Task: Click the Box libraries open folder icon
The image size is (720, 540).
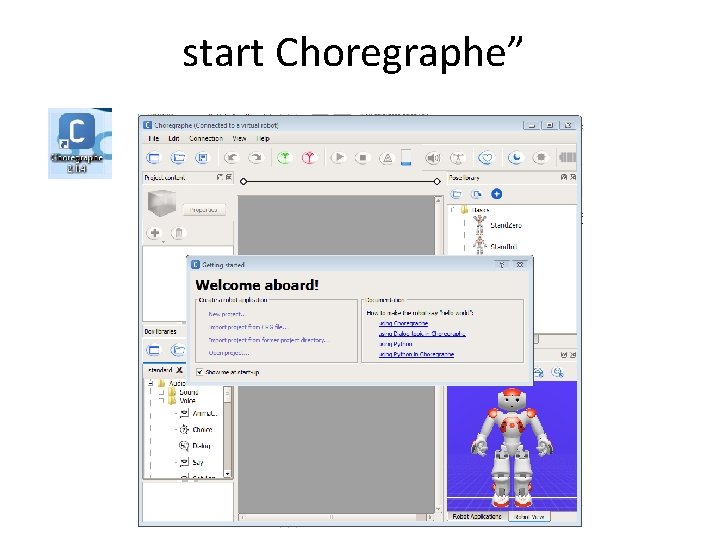Action: coord(178,350)
